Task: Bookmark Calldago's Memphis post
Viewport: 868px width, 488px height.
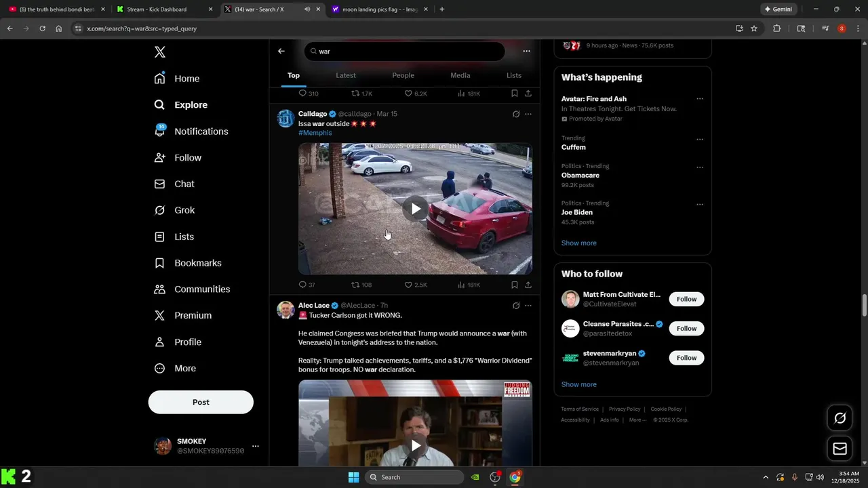Action: [x=515, y=285]
